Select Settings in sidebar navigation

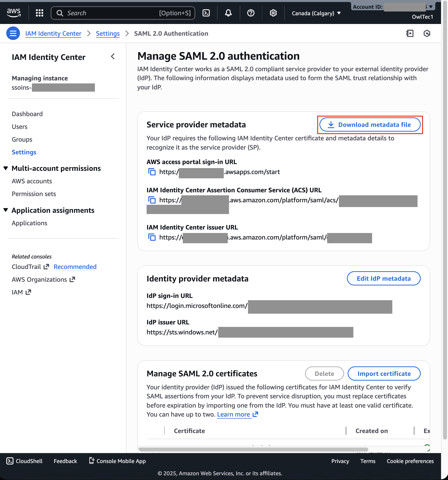coord(24,152)
